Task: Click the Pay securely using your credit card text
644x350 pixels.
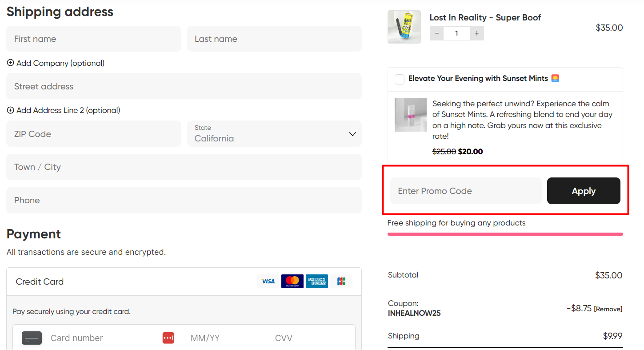Action: click(72, 311)
